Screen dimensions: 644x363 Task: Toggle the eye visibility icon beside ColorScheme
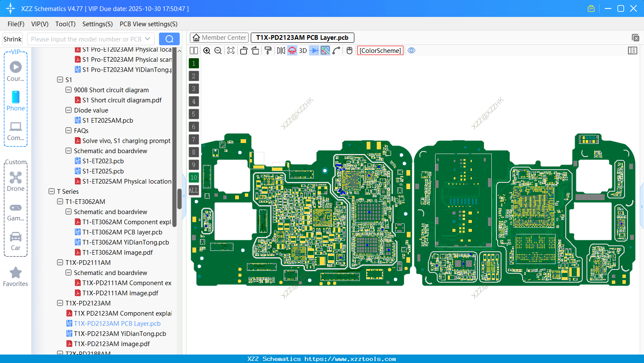click(411, 50)
